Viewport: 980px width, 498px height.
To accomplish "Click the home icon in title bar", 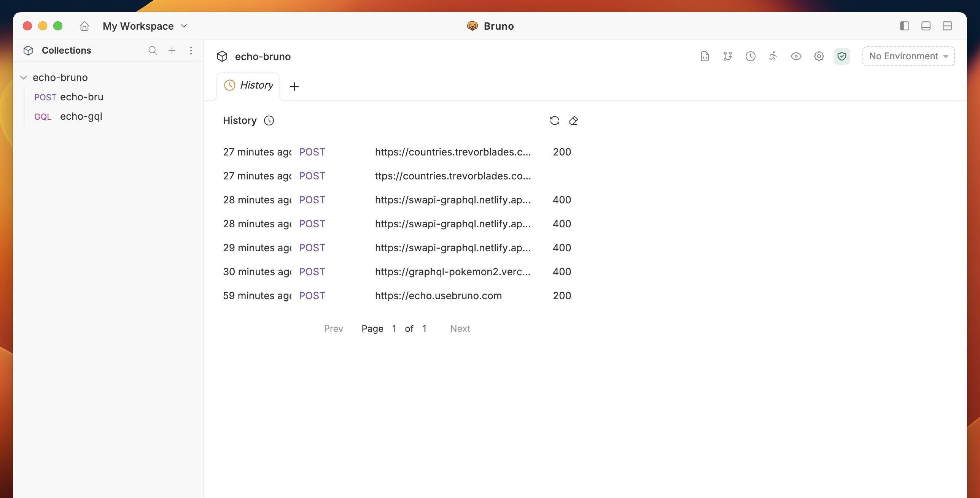I will click(84, 26).
